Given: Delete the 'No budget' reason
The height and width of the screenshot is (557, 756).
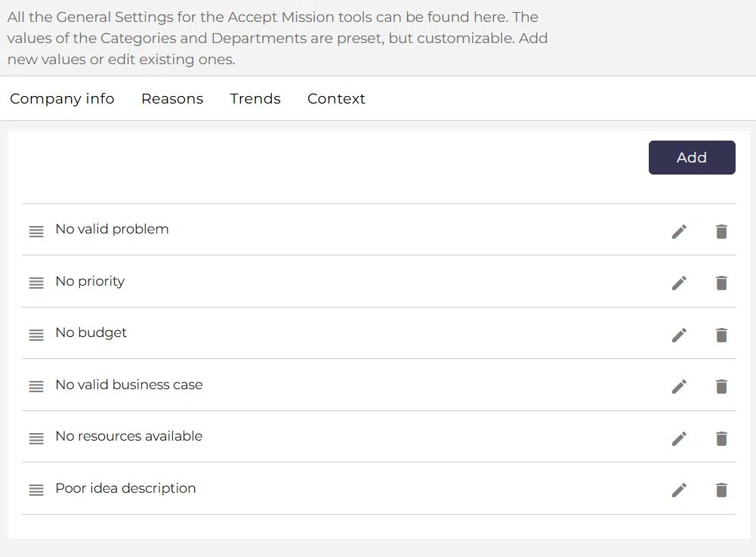Looking at the screenshot, I should pos(721,335).
